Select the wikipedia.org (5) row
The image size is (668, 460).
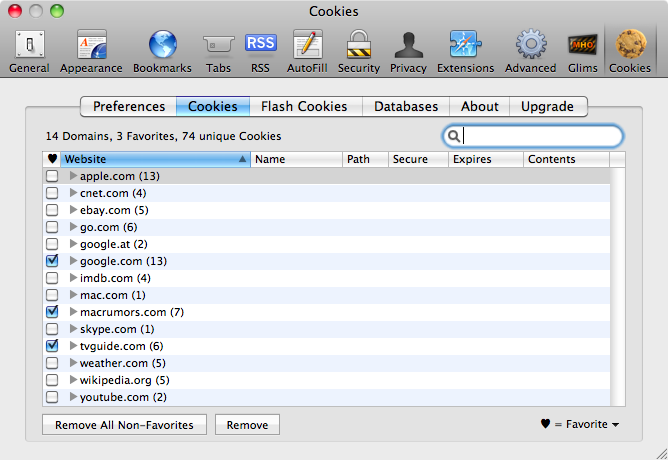(x=326, y=380)
